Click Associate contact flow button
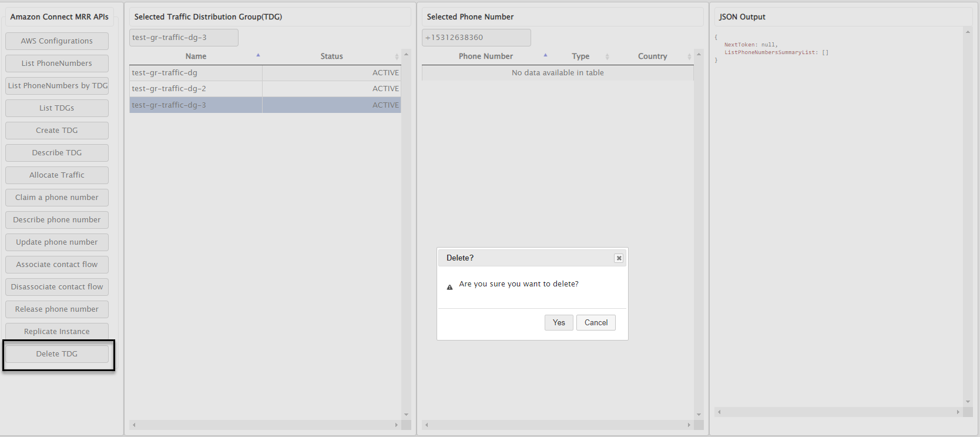 [x=57, y=265]
